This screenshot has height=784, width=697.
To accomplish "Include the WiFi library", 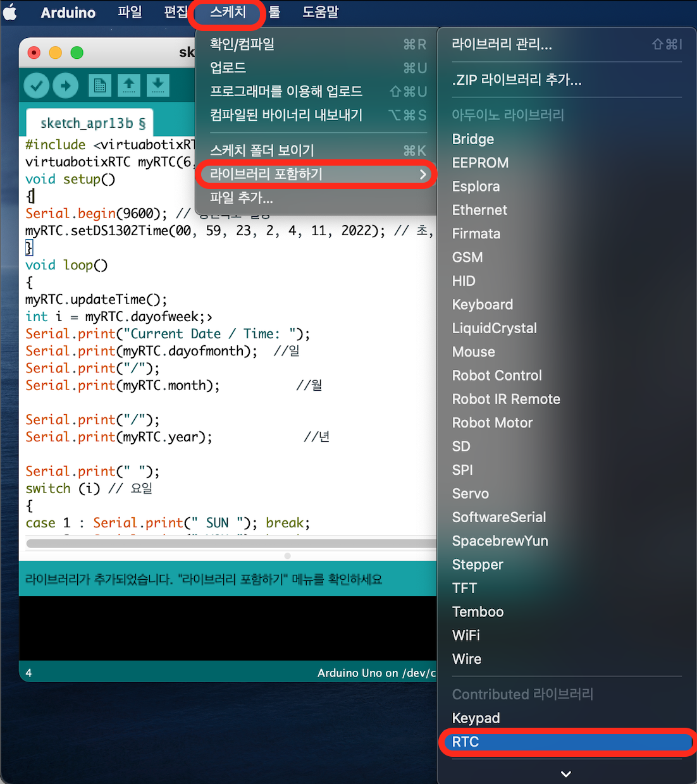I will [567, 635].
